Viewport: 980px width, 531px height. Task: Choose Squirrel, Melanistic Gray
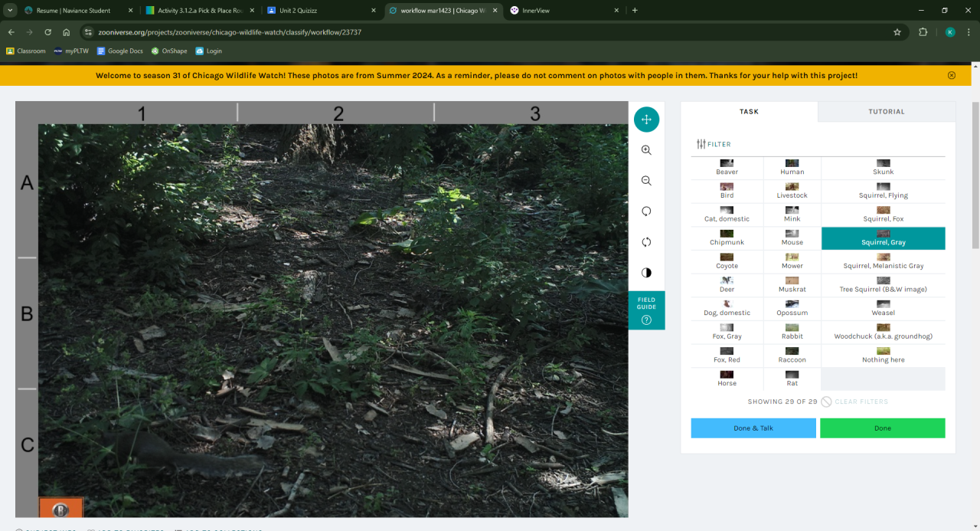pos(883,262)
